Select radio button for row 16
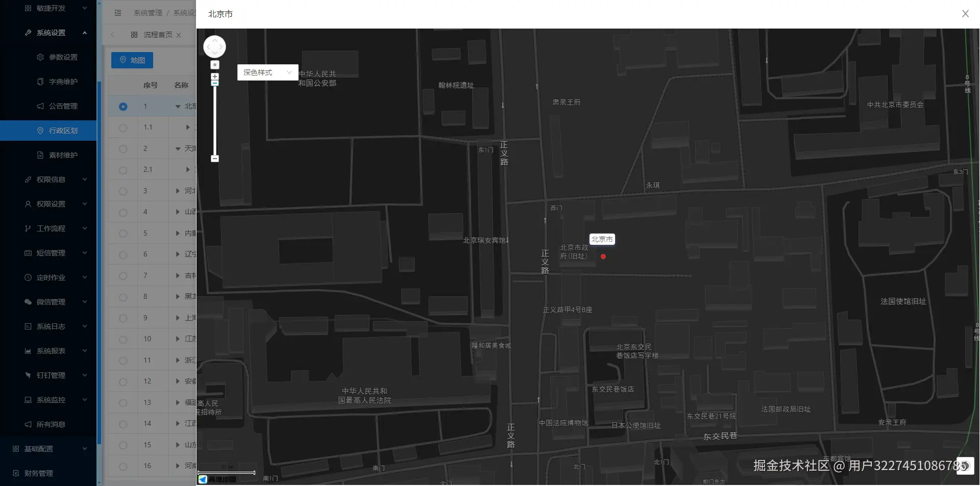The height and width of the screenshot is (486, 980). click(123, 466)
